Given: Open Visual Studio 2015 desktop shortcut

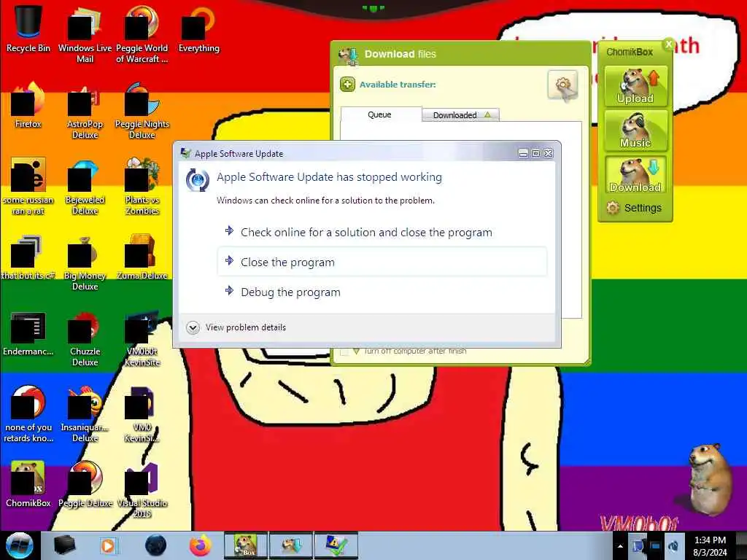Looking at the screenshot, I should click(142, 489).
